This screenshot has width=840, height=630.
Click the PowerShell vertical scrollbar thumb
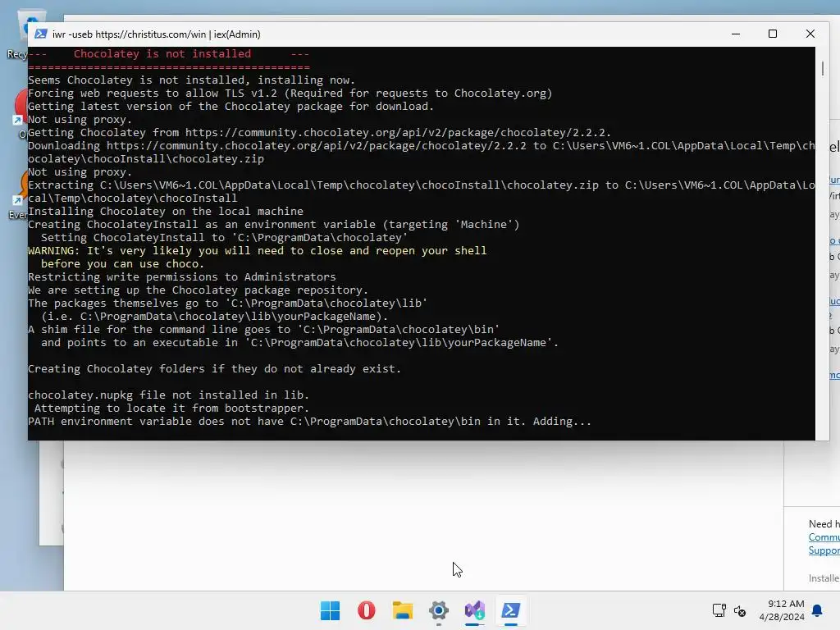(822, 69)
